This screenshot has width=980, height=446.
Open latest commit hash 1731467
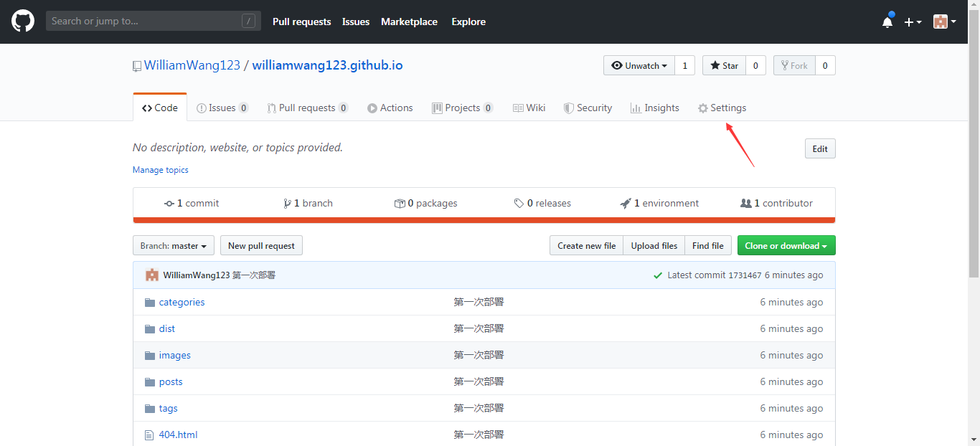(x=745, y=275)
